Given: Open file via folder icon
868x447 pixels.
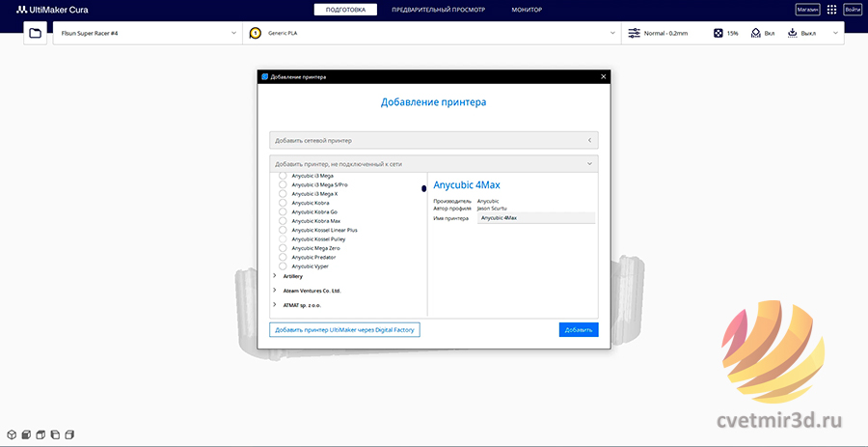Looking at the screenshot, I should (35, 33).
